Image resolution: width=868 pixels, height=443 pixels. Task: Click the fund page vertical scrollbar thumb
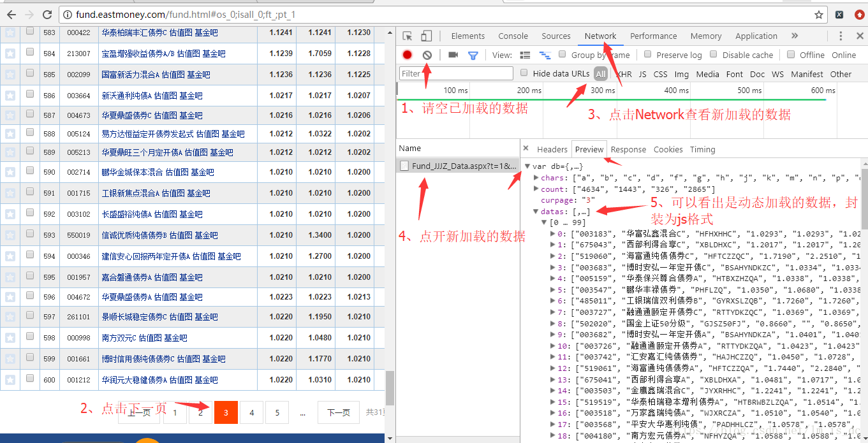390,388
